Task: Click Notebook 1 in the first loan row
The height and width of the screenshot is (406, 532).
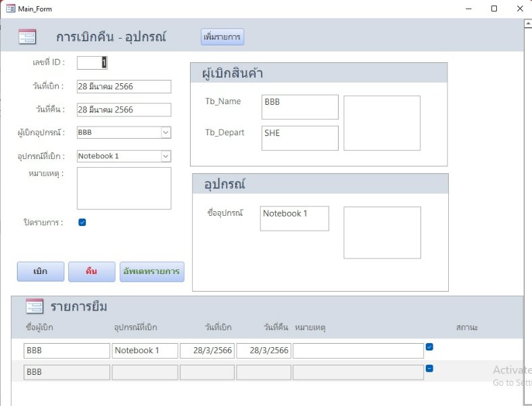Action: click(x=145, y=351)
